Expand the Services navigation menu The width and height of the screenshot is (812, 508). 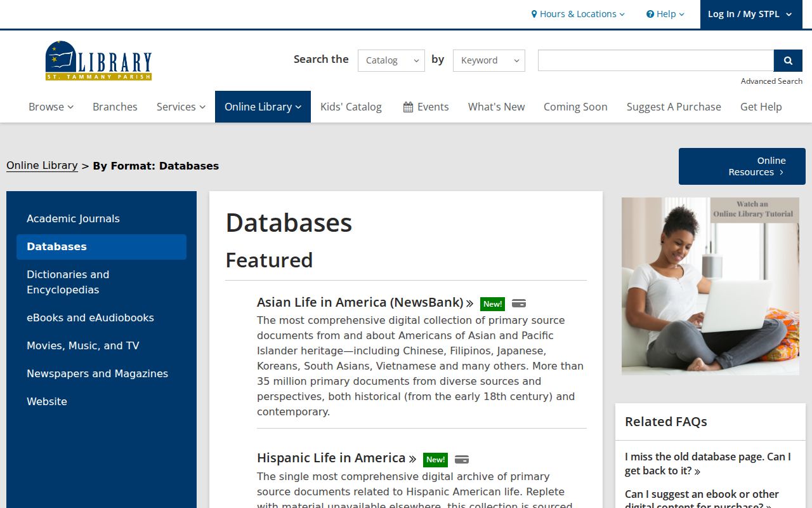(x=181, y=107)
